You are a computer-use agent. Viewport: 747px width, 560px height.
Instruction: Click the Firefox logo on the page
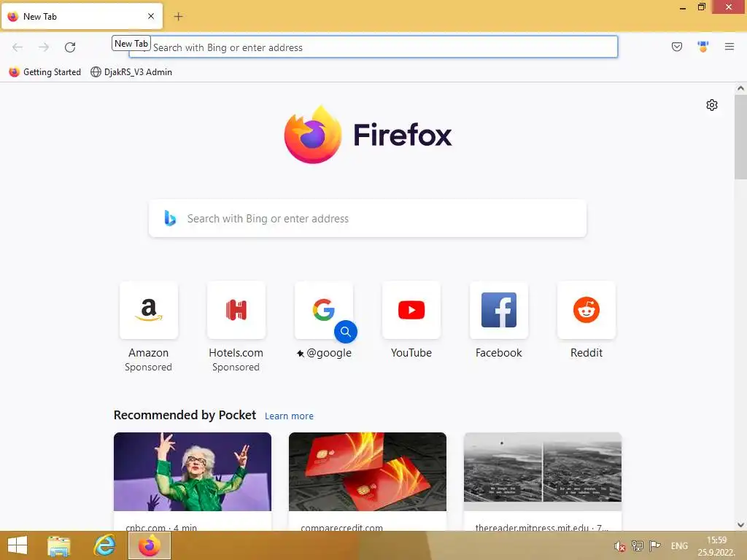pyautogui.click(x=368, y=135)
